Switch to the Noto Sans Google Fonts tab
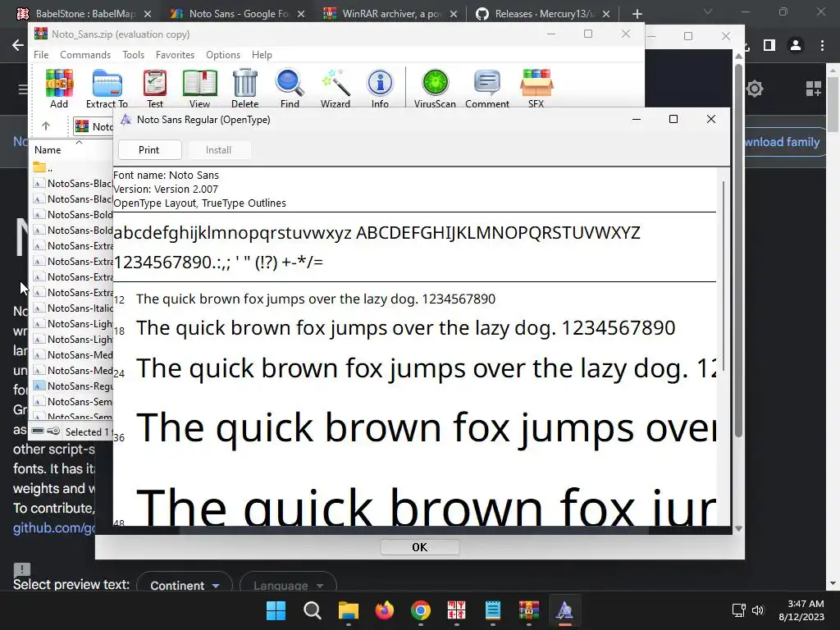This screenshot has height=630, width=840. coord(239,13)
